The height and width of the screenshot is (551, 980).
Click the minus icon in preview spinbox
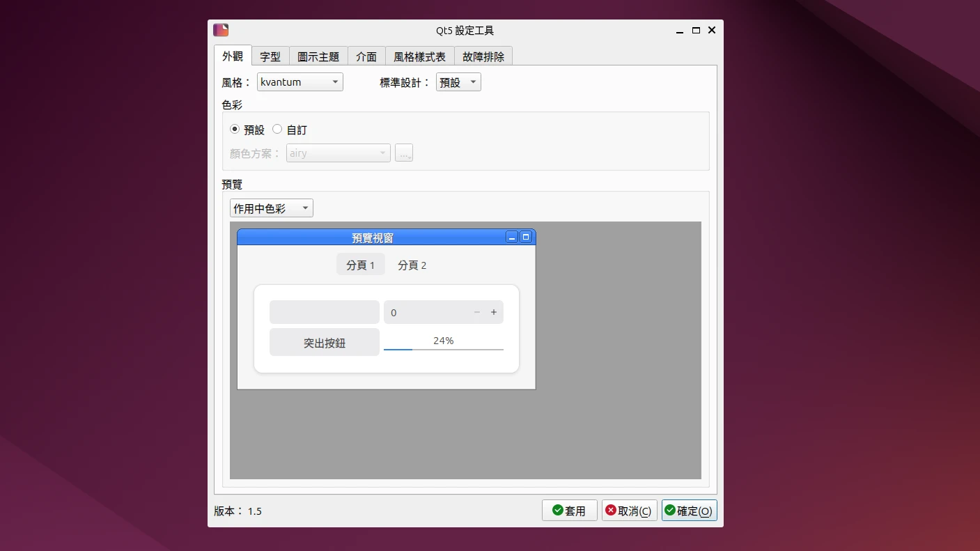477,312
